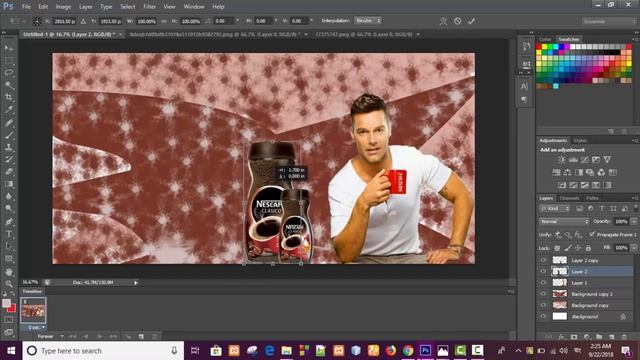Commit the transform with the checkmark
640x360 pixels.
[471, 21]
